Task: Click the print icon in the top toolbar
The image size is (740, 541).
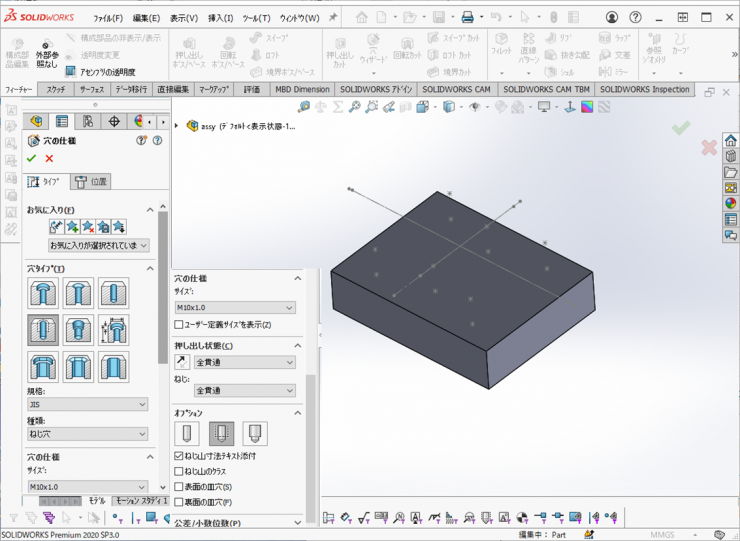Action: pos(466,17)
